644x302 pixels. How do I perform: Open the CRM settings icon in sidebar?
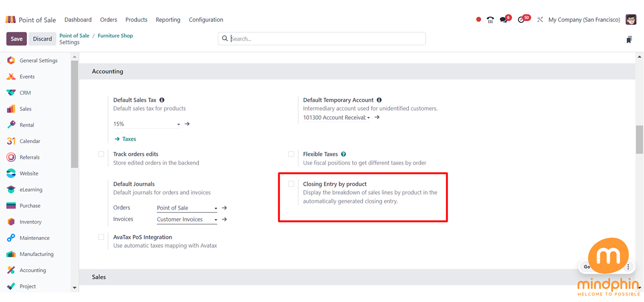click(11, 93)
